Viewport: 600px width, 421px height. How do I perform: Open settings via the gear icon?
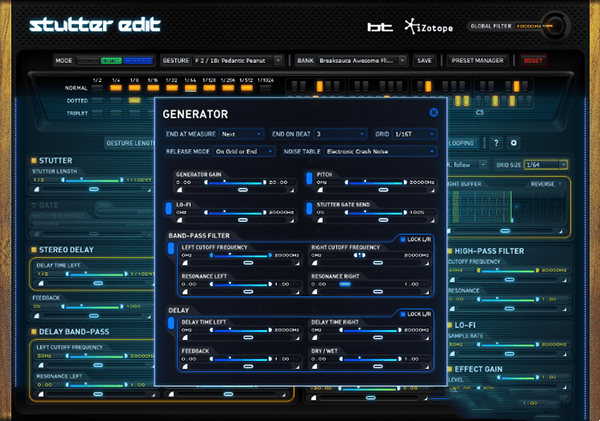click(514, 143)
